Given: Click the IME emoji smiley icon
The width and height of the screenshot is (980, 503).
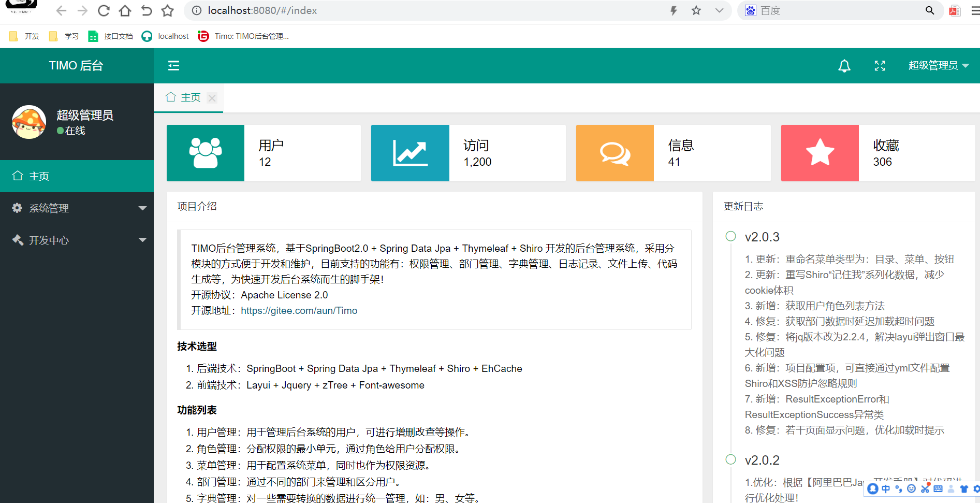Looking at the screenshot, I should coord(912,488).
